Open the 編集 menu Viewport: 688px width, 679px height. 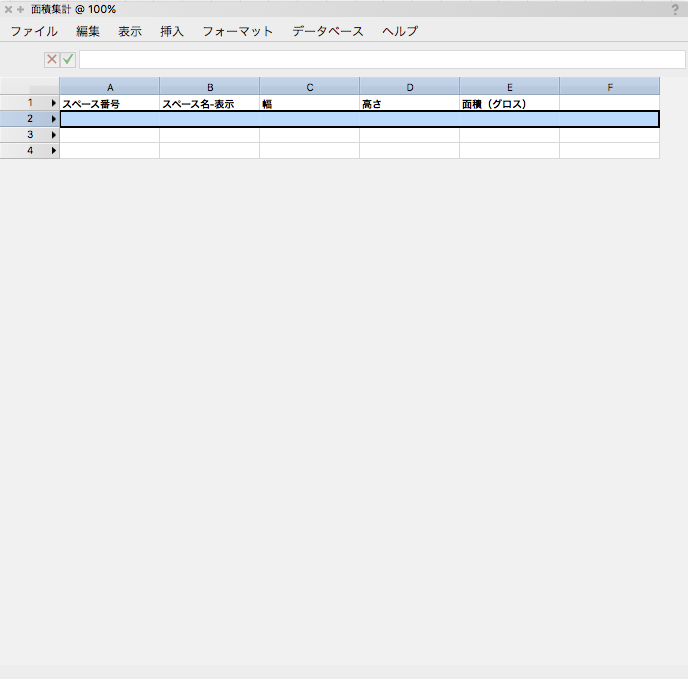click(88, 31)
